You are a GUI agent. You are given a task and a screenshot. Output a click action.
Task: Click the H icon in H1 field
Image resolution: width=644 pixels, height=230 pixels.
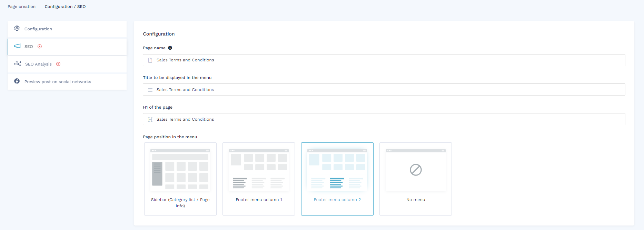point(150,120)
